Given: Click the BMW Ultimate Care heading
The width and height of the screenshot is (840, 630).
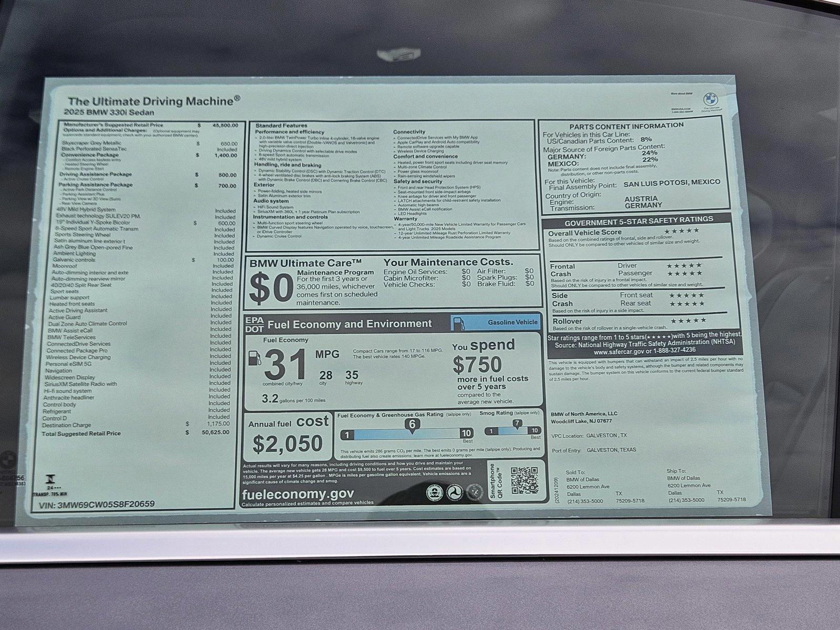Looking at the screenshot, I should click(306, 263).
